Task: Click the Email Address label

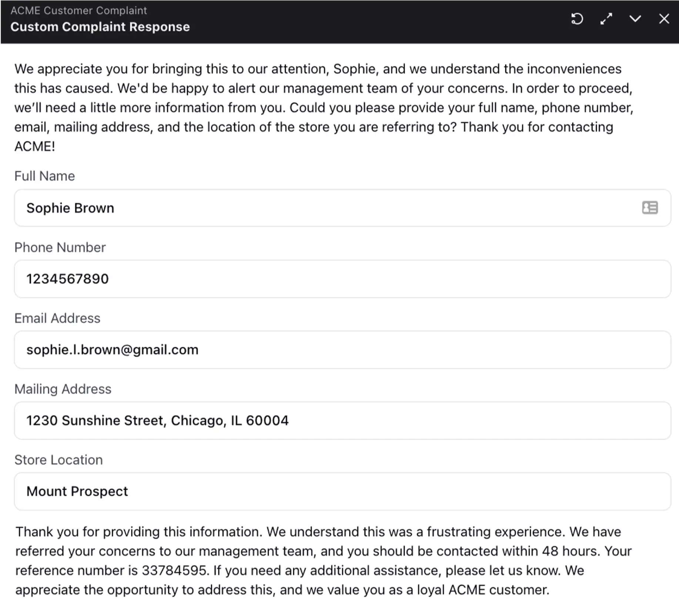Action: [57, 318]
